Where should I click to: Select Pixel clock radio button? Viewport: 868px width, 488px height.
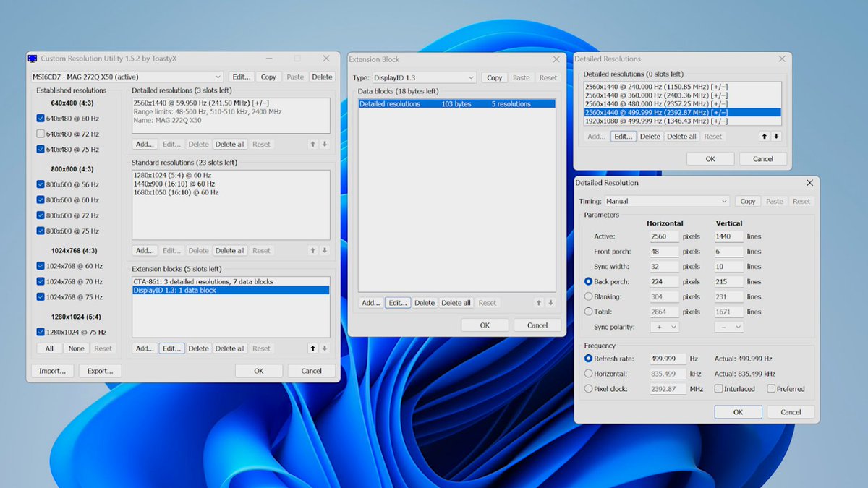coord(588,389)
